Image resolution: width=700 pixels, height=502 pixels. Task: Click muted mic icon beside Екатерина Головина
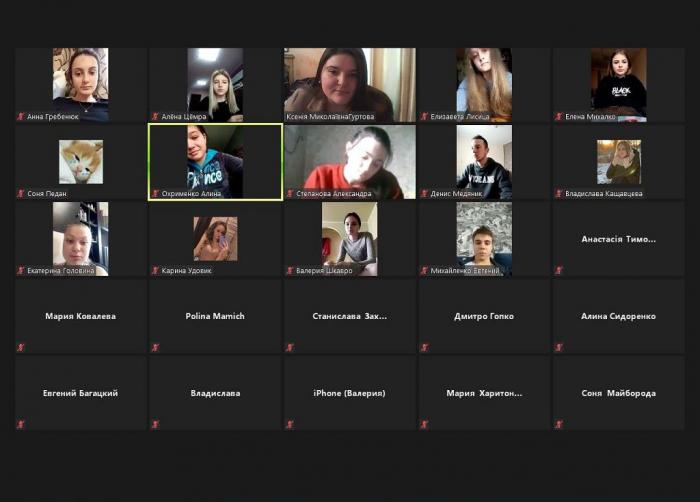21,270
